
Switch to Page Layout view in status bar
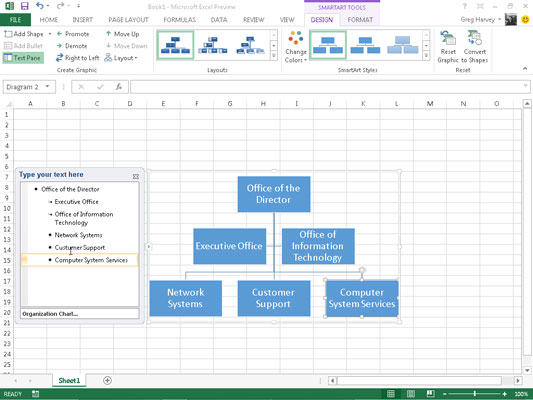pyautogui.click(x=411, y=394)
